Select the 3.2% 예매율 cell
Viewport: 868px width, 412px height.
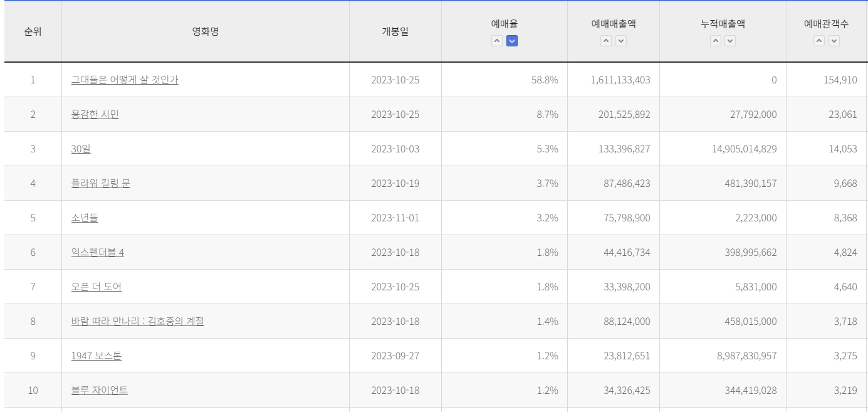click(x=505, y=218)
